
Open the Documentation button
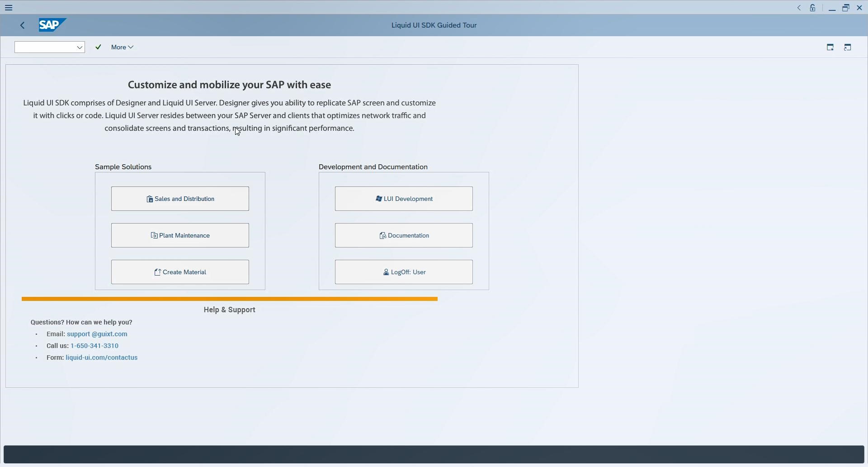(x=404, y=235)
